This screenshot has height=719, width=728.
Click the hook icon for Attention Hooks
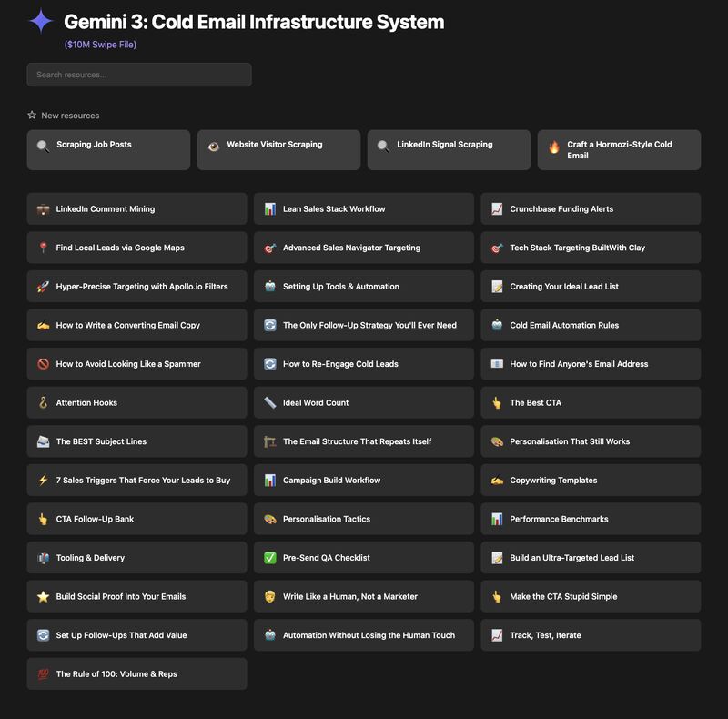[43, 402]
